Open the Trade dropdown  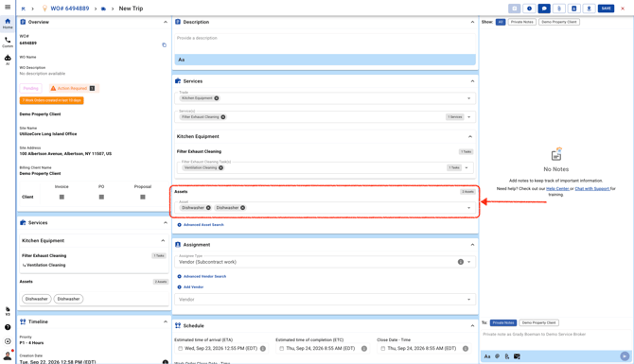coord(469,98)
